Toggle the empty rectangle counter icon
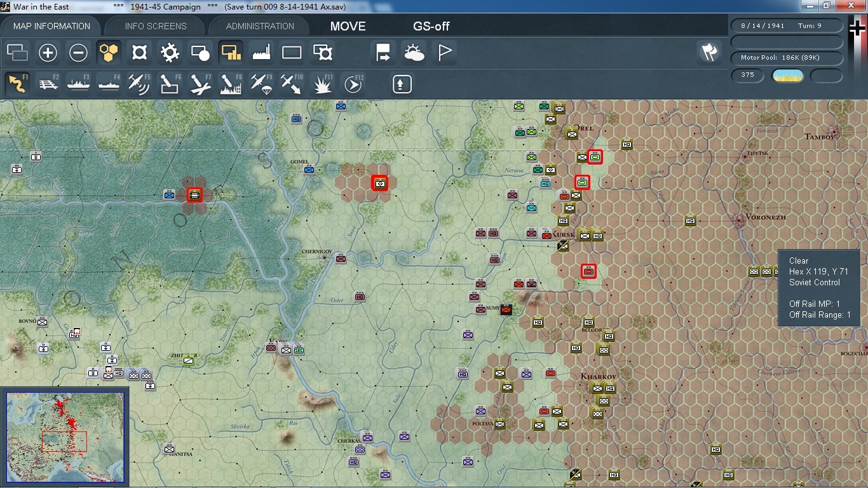The width and height of the screenshot is (868, 488). [x=292, y=53]
